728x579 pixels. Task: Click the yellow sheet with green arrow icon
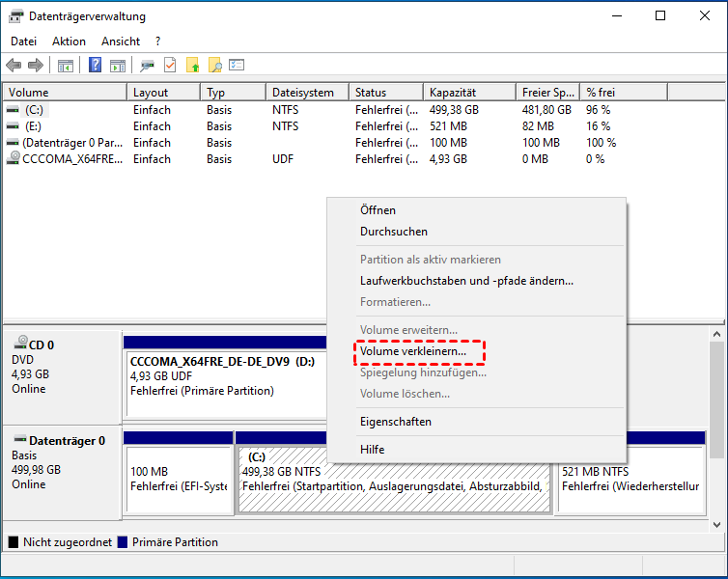click(x=193, y=66)
